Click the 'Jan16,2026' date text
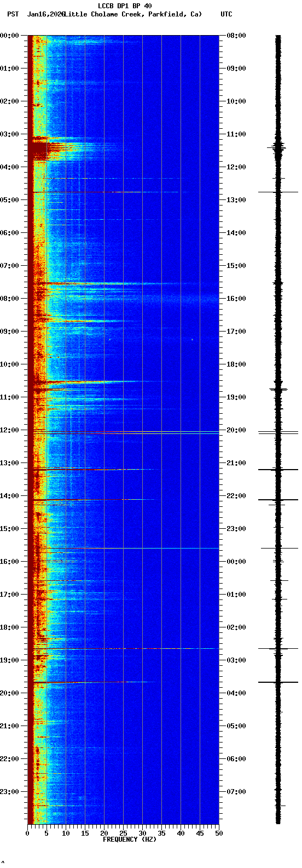This screenshot has width=302, height=868. coord(46,14)
